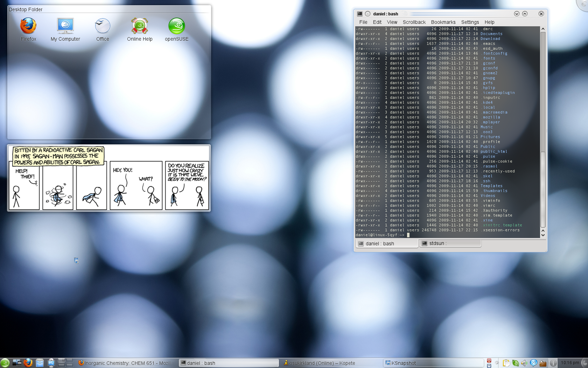Switch to the stdsun terminal tab
Viewport: 588px width, 368px height.
click(450, 243)
